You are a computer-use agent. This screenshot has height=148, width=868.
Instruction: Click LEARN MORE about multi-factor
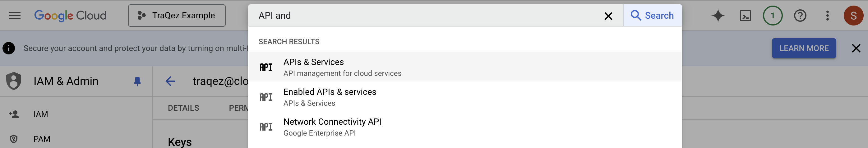point(804,48)
